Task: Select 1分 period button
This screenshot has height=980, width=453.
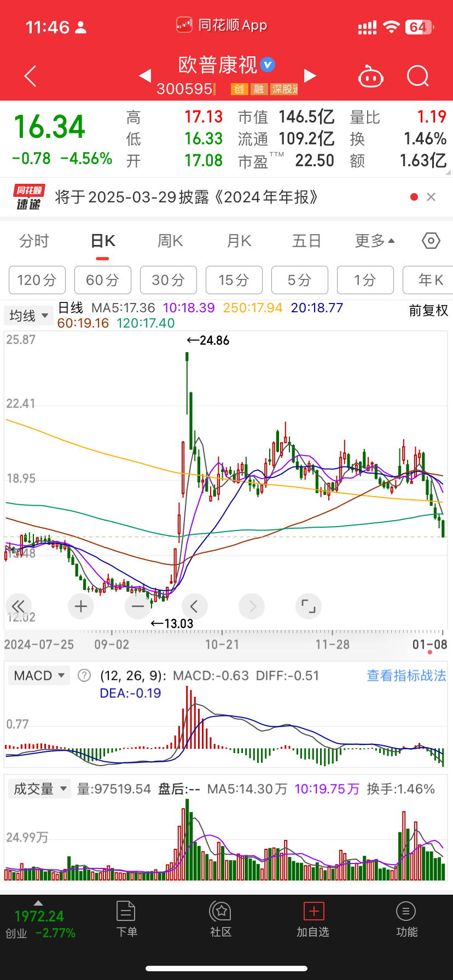Action: tap(365, 280)
